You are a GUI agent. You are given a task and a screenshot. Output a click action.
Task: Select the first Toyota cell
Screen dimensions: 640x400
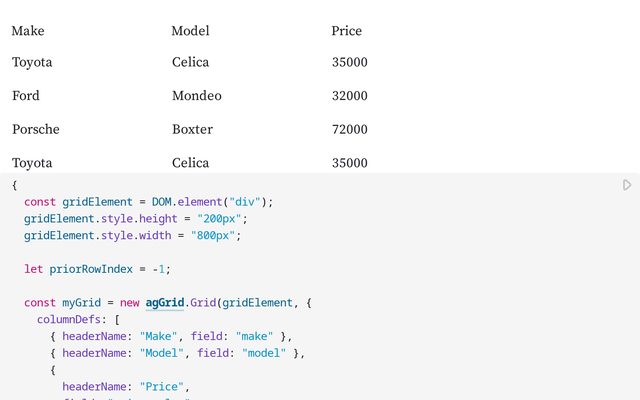click(x=32, y=62)
